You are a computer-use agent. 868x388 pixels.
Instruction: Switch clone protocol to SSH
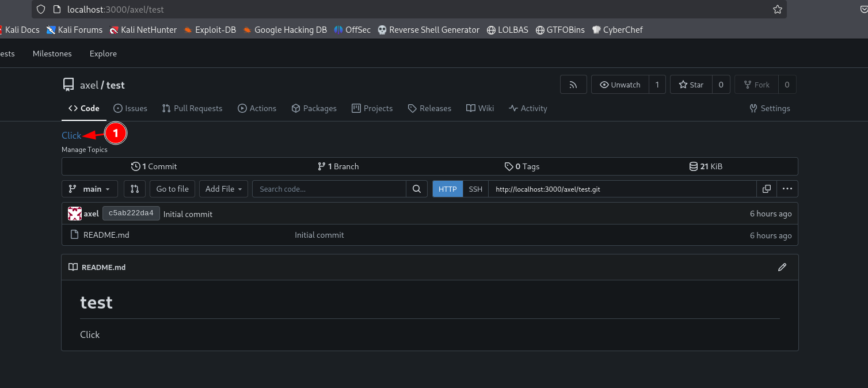(475, 189)
